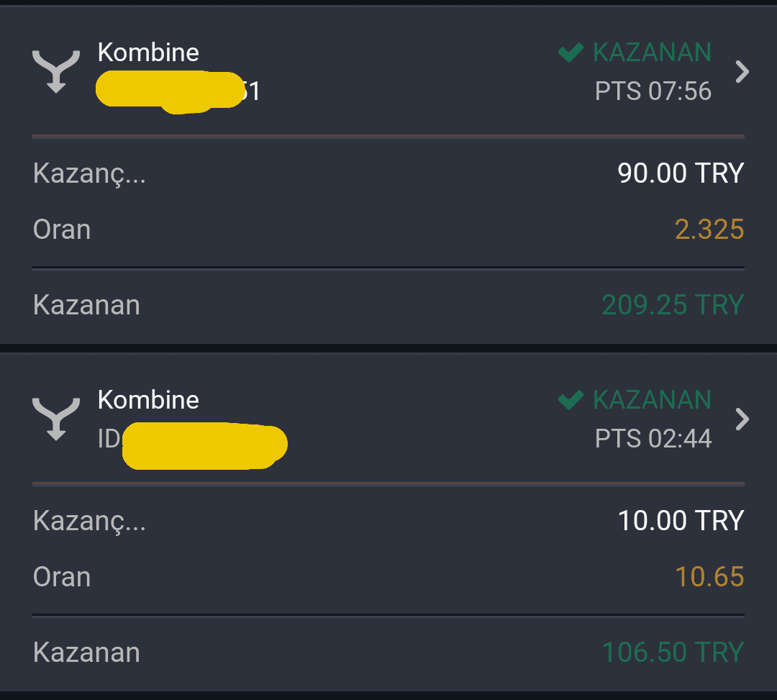Expand first bet using its right chevron

(x=742, y=72)
